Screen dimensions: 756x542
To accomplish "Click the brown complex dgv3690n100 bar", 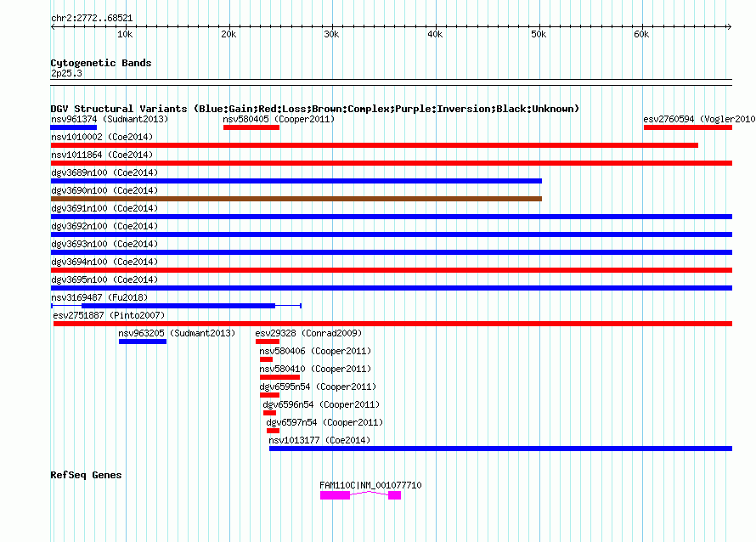I will (296, 199).
